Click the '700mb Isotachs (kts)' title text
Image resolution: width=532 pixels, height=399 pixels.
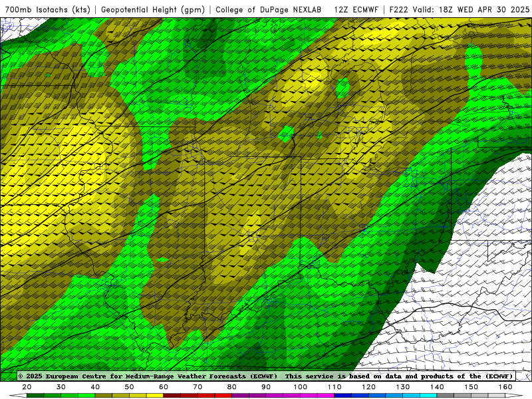click(x=48, y=9)
